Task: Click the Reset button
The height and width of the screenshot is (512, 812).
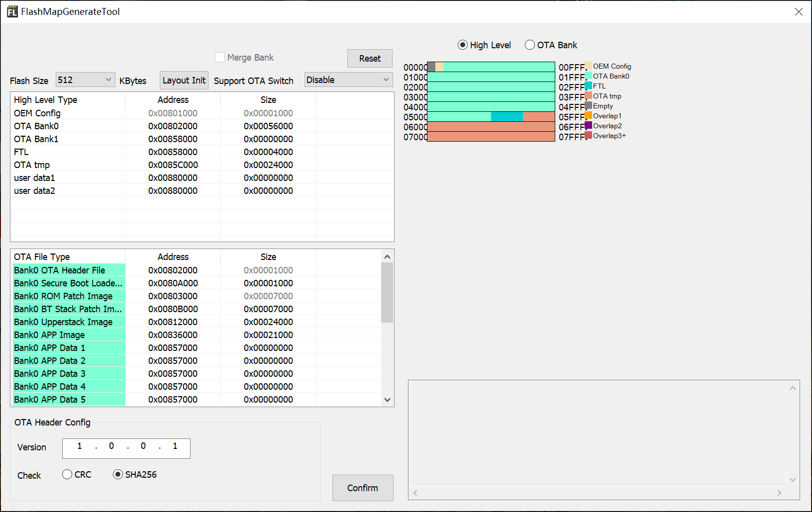Action: [370, 58]
